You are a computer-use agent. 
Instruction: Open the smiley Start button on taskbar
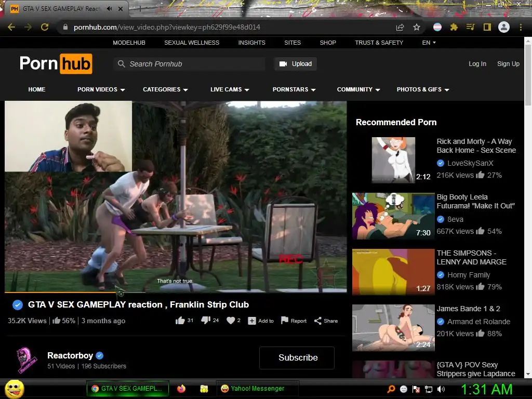point(14,389)
